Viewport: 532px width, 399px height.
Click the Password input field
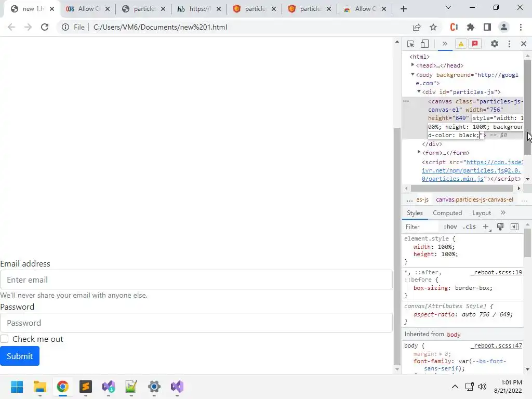[196, 323]
